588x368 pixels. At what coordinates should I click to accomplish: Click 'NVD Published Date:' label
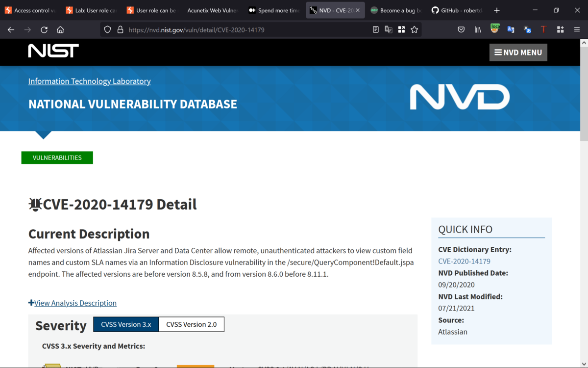473,273
